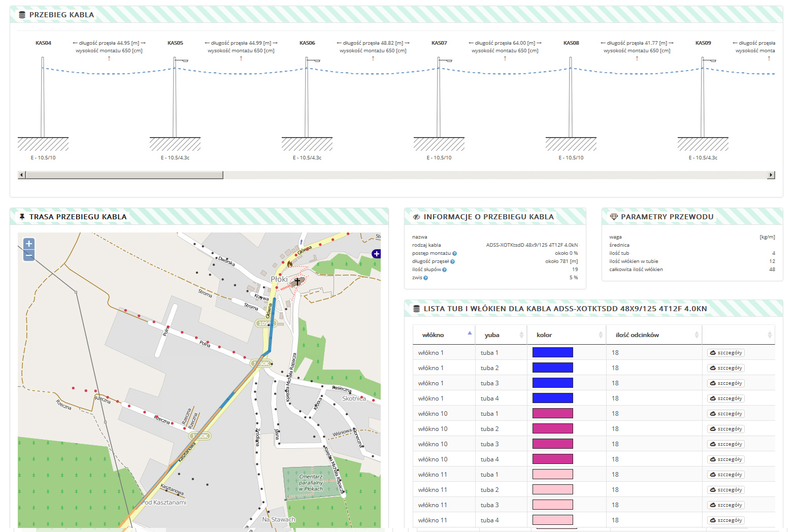Click left arrow of cable profile scrollbar
Viewport: 798px width, 532px height.
coord(21,175)
